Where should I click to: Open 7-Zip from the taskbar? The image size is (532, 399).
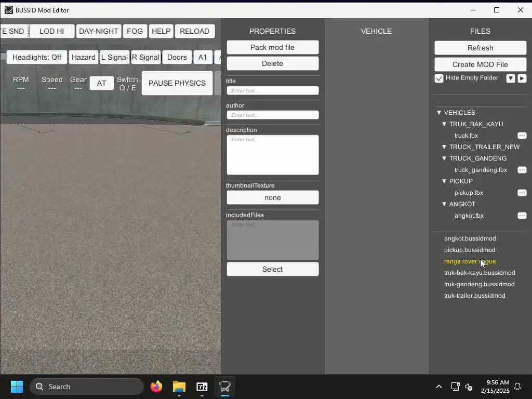click(x=202, y=387)
